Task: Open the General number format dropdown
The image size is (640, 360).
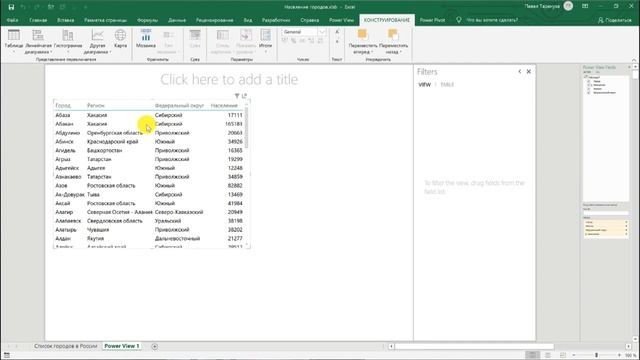Action: [x=322, y=32]
